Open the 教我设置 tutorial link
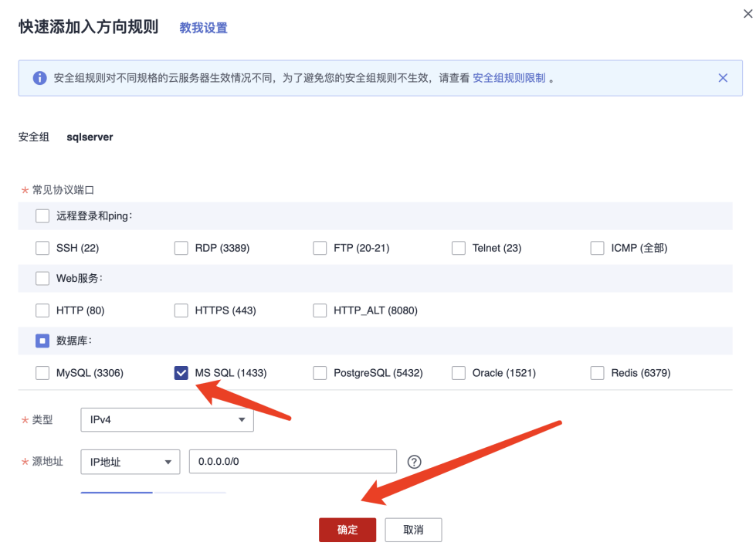Screen dimensions: 756x556 (x=203, y=28)
